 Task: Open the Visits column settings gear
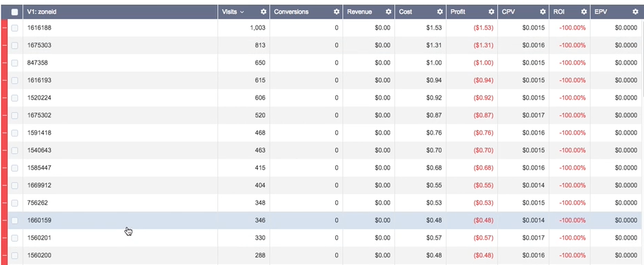click(263, 12)
